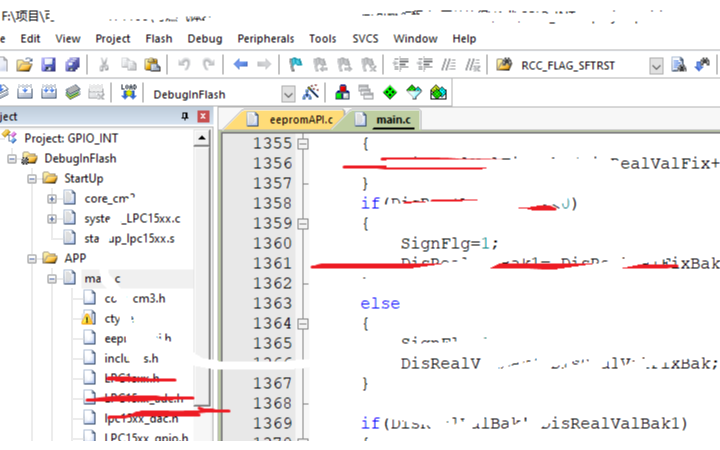The image size is (720, 450).
Task: Open the Edit menu
Action: click(x=30, y=39)
